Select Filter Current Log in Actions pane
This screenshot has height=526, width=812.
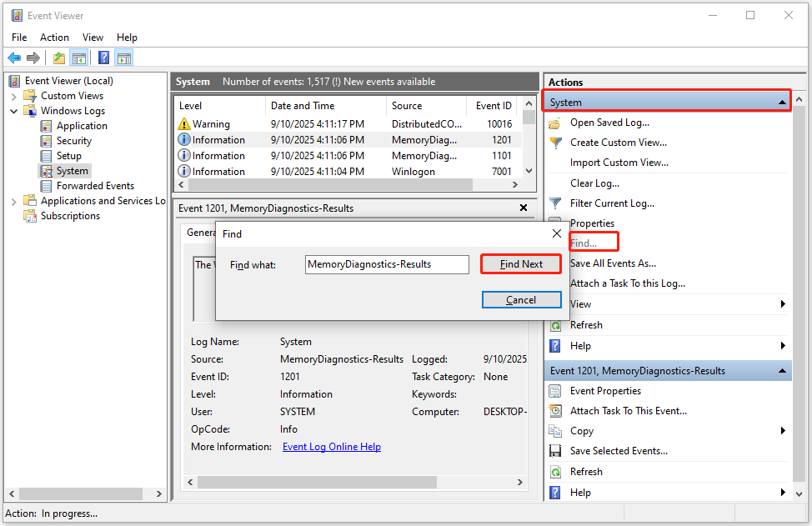pyautogui.click(x=614, y=203)
